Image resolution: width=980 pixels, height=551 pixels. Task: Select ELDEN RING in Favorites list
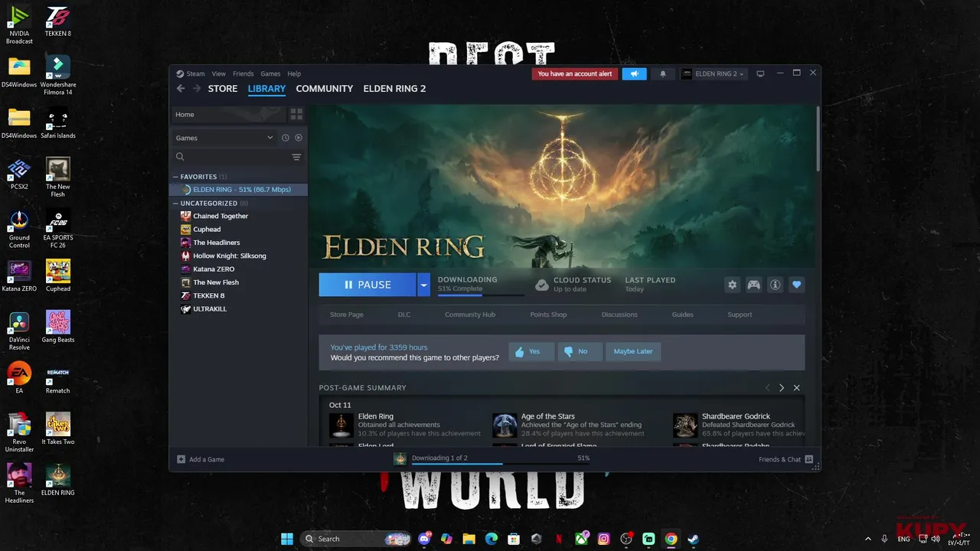click(238, 190)
